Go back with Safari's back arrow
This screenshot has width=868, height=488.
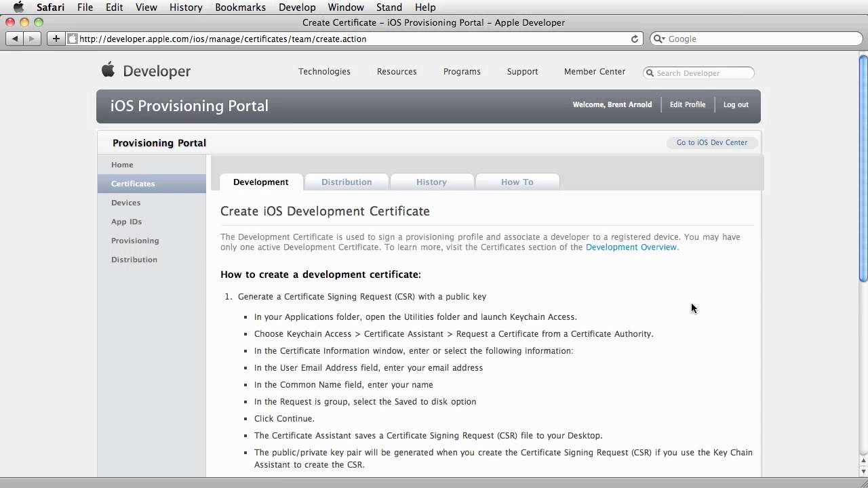pyautogui.click(x=15, y=39)
